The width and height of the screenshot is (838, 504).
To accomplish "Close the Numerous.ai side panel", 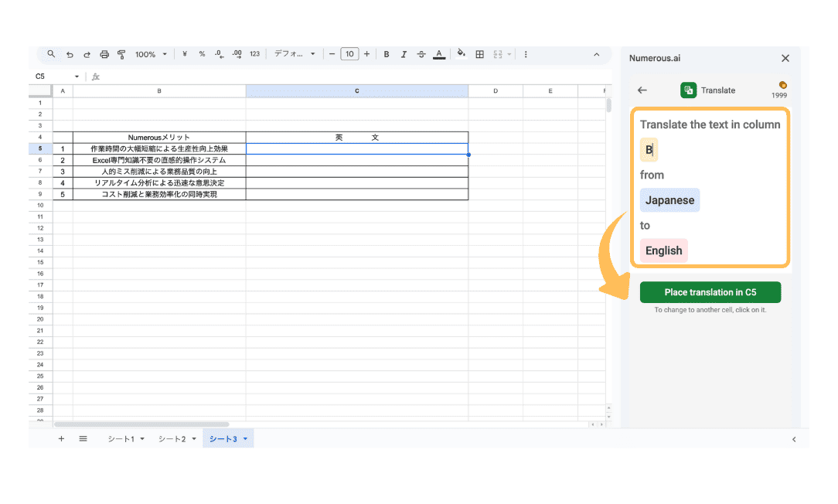I will point(785,58).
